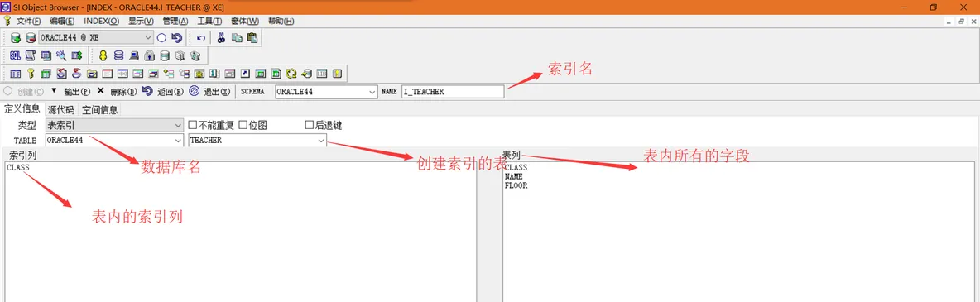This screenshot has height=302, width=980.
Task: Select FLOOR in the 表列 list
Action: 516,185
